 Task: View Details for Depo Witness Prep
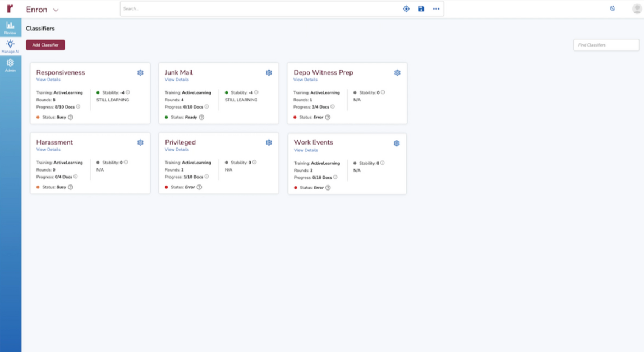pyautogui.click(x=305, y=80)
